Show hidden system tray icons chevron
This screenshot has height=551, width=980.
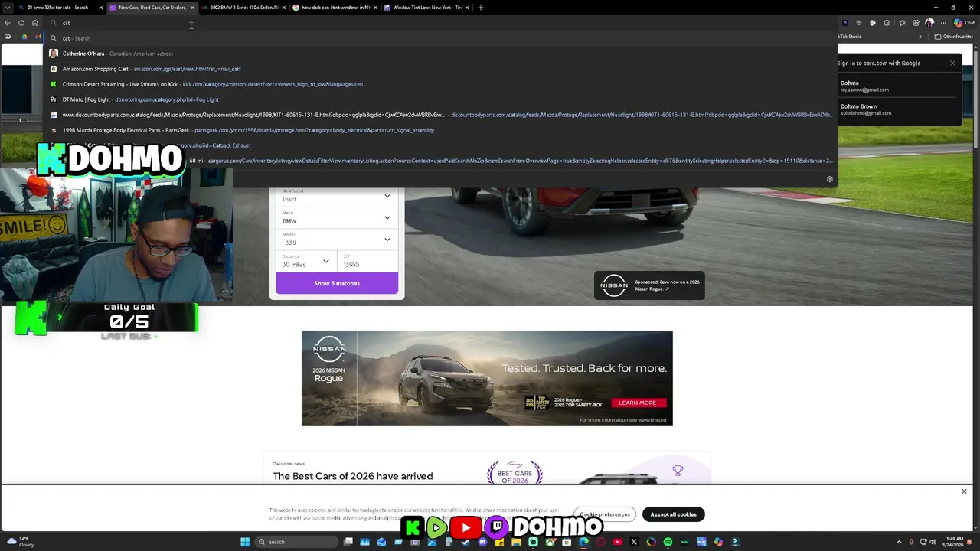tap(899, 542)
